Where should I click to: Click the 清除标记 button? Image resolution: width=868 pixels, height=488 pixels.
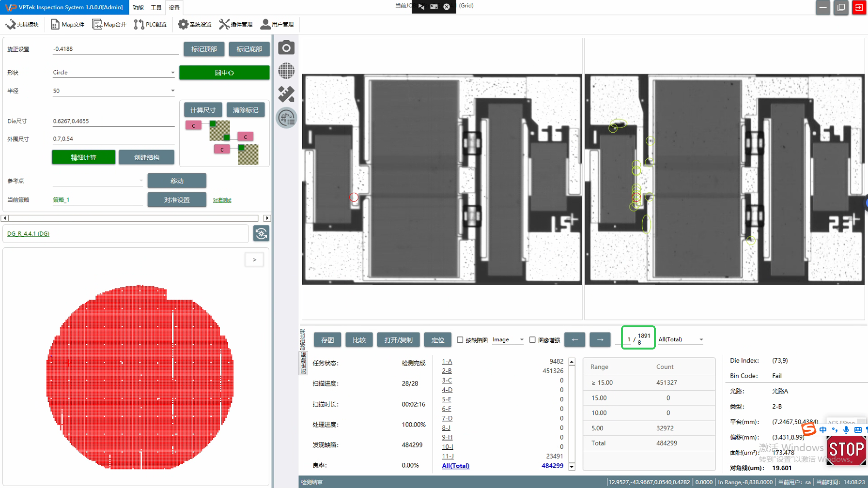coord(246,110)
